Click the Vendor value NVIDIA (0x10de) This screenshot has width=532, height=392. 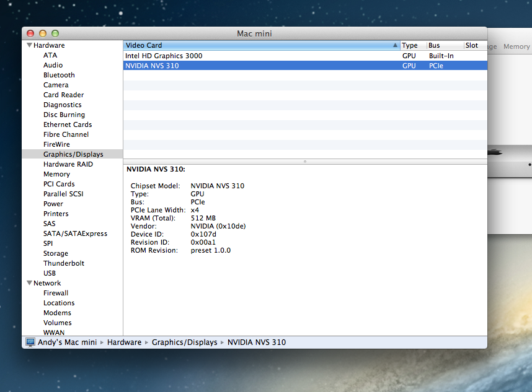[218, 226]
